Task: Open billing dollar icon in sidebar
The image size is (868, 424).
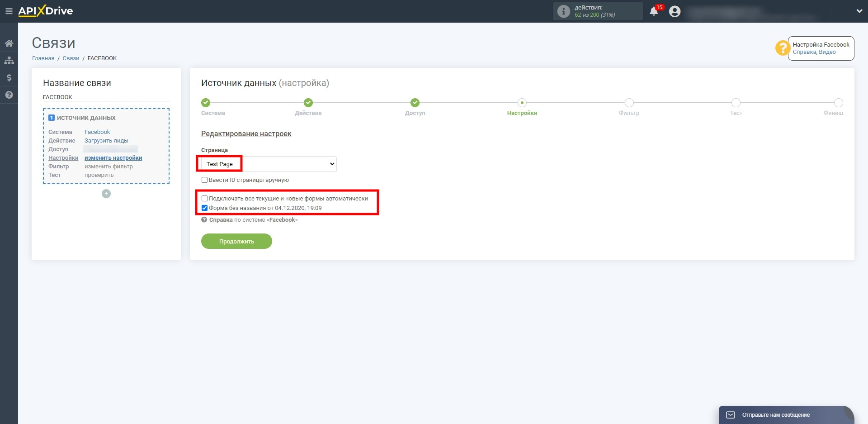Action: [9, 78]
